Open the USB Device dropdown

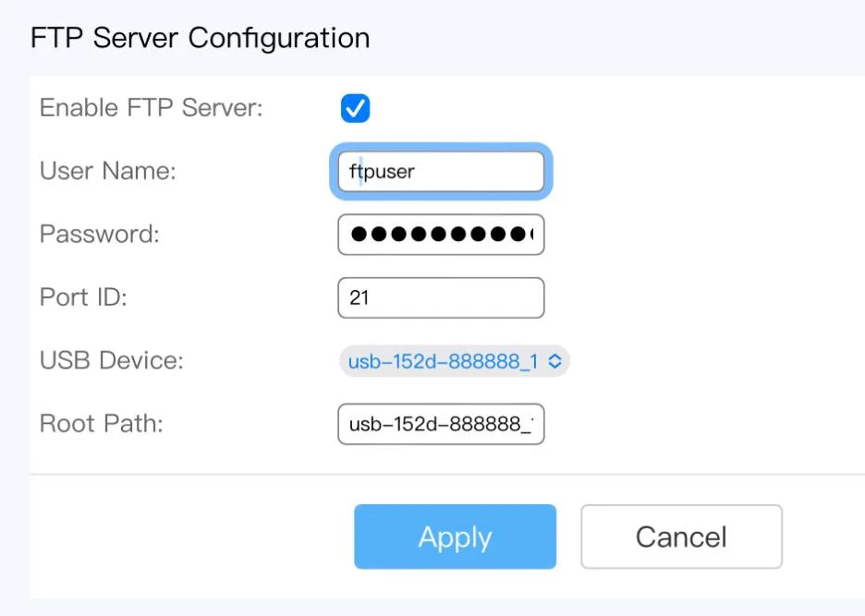(x=454, y=361)
